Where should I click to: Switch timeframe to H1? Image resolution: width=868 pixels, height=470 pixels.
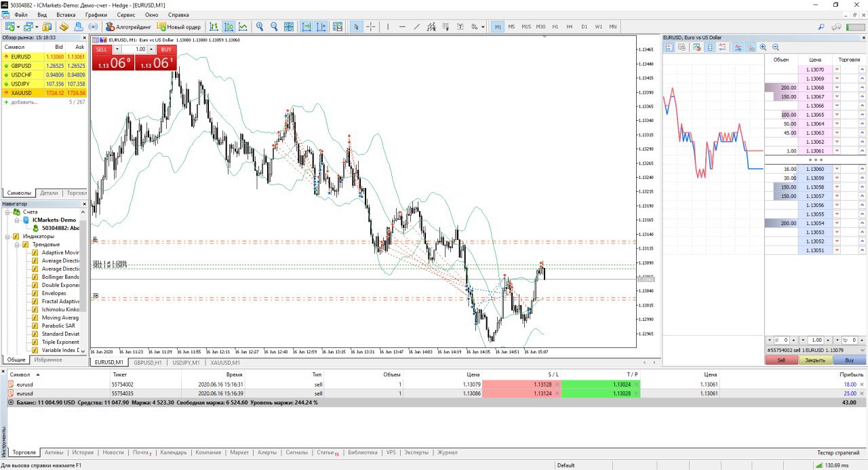555,27
